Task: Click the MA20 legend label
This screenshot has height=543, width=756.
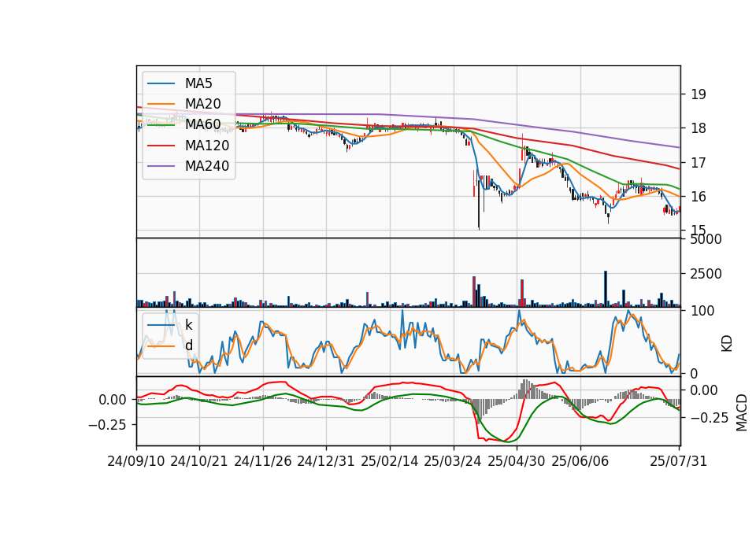Action: [202, 104]
